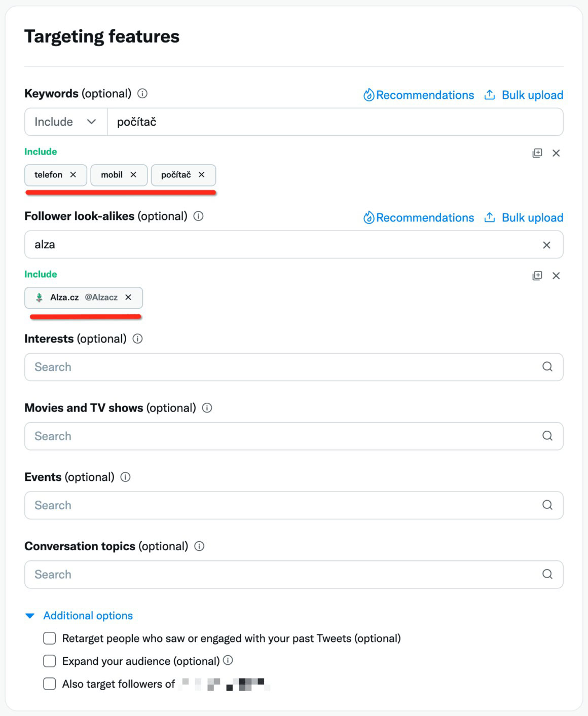The height and width of the screenshot is (716, 588).
Task: Remove the Alza.cz @Alzacz look-alike chip
Action: (x=128, y=298)
